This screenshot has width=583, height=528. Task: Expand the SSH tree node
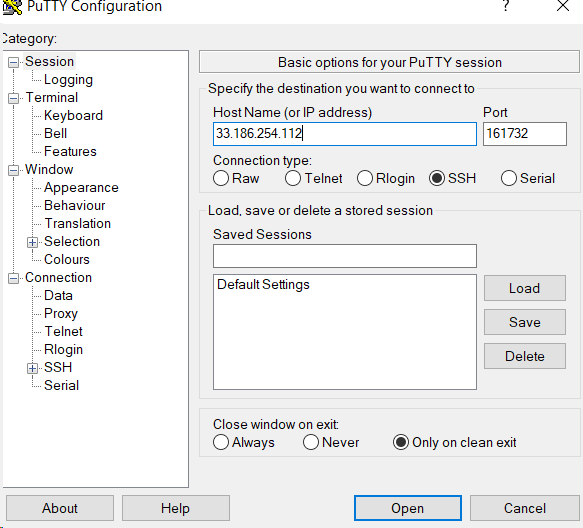click(x=32, y=368)
